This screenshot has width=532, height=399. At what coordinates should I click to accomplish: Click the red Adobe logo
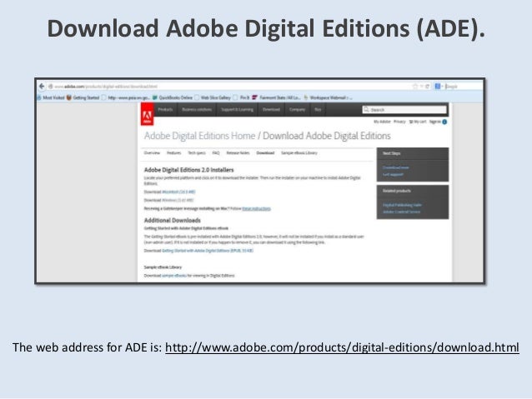(x=147, y=115)
